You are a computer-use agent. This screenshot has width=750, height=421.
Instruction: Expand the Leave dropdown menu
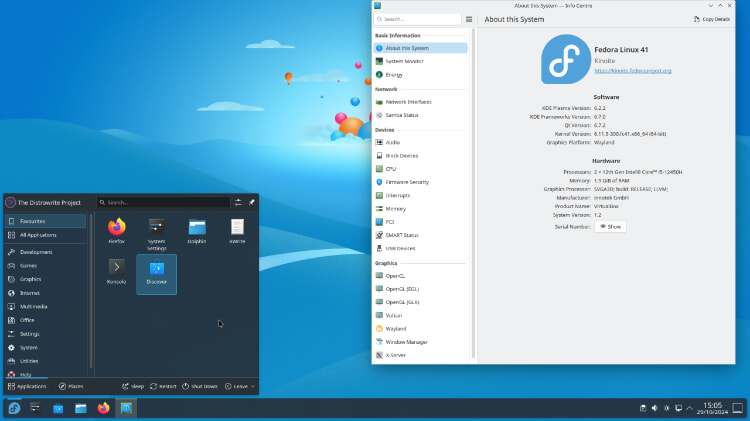pyautogui.click(x=240, y=386)
